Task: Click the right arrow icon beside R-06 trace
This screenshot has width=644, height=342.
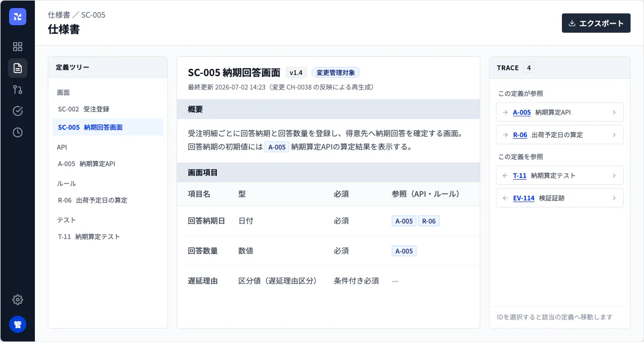Action: click(505, 135)
